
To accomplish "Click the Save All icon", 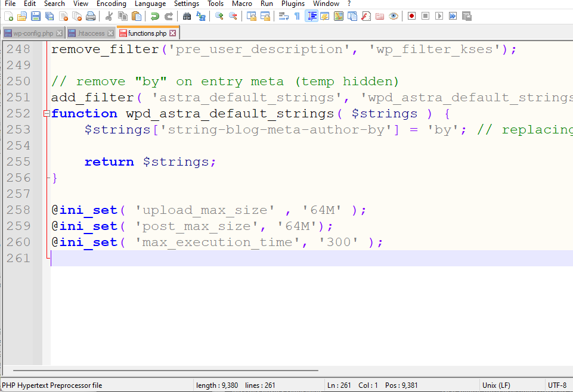I will (x=49, y=16).
